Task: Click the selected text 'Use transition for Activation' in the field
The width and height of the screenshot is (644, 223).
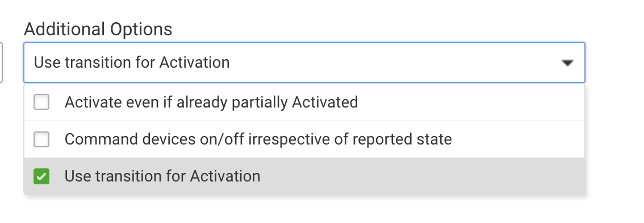Action: click(x=131, y=63)
